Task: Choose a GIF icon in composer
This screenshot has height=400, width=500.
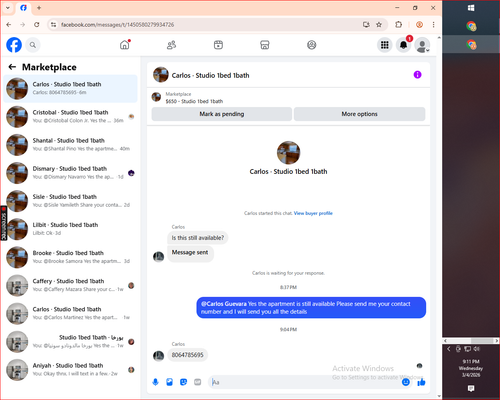Action: [198, 382]
